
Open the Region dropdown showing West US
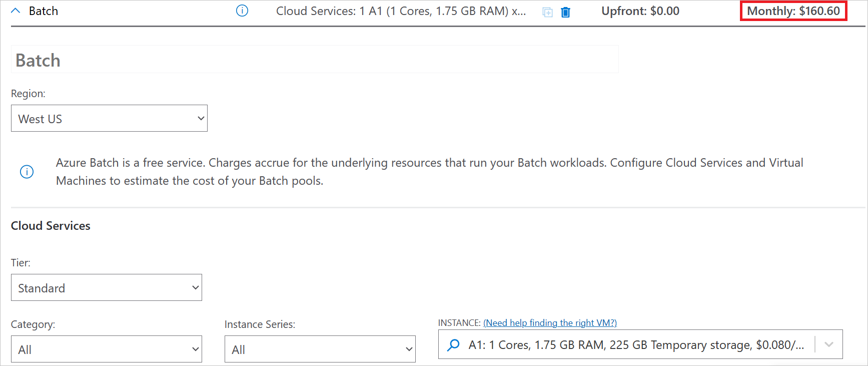[109, 119]
